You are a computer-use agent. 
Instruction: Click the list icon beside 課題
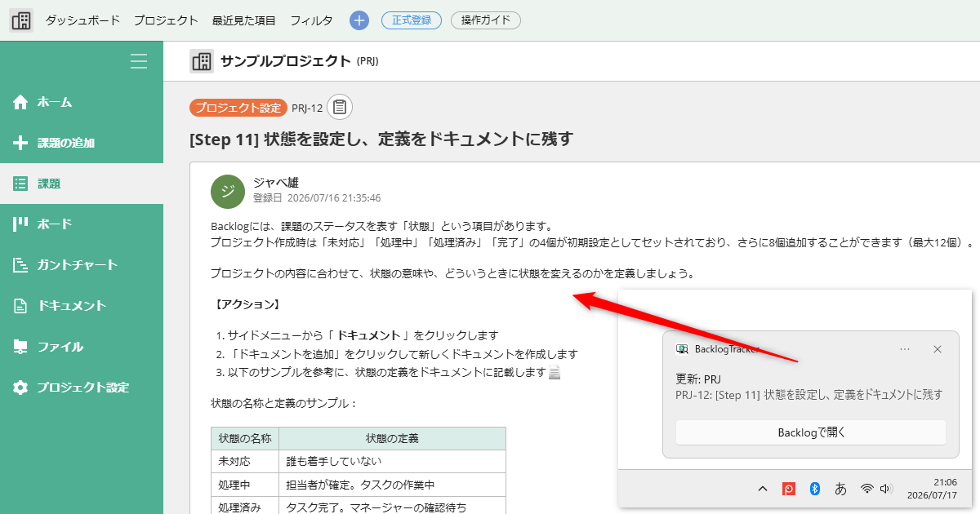click(20, 184)
